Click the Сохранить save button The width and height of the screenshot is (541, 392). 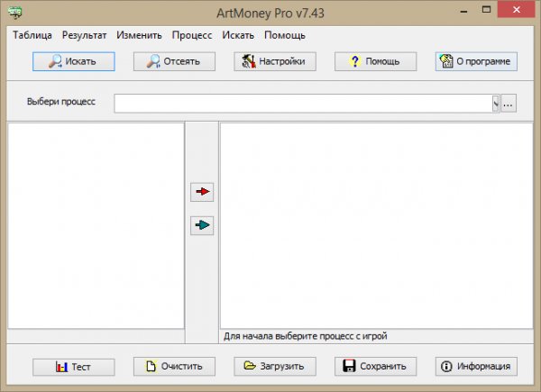(376, 367)
